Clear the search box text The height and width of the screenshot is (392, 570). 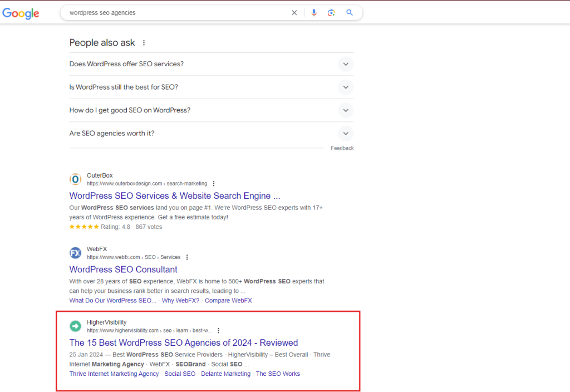click(x=294, y=13)
